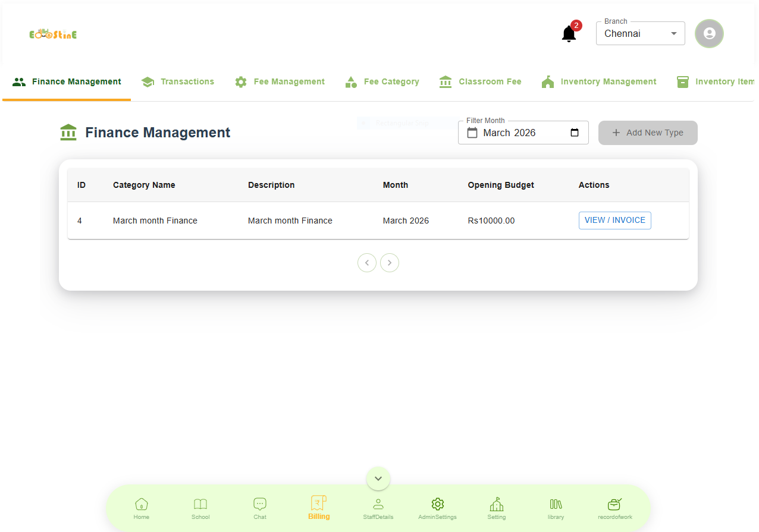Viewport: 759px width, 532px height.
Task: Click the Setting school icon
Action: (x=497, y=508)
